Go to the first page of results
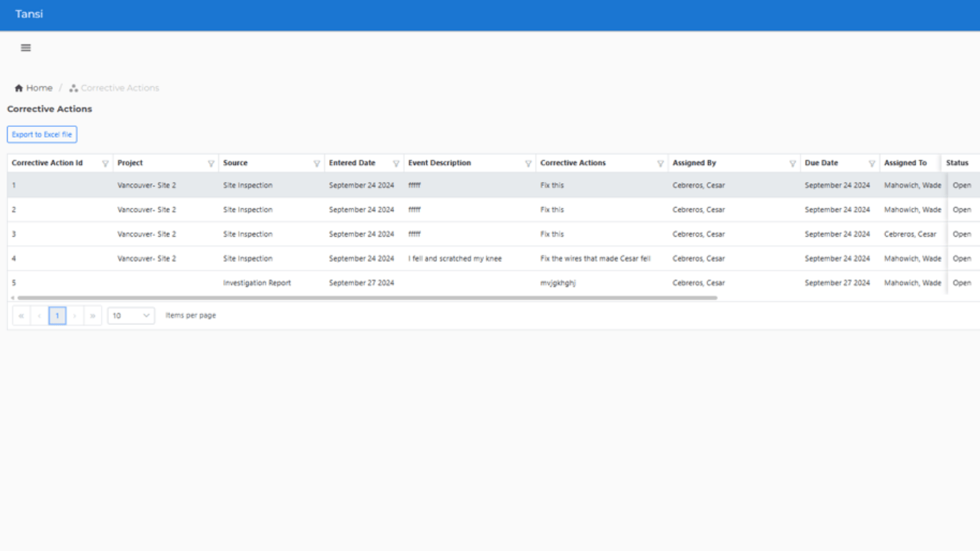The image size is (980, 551). pyautogui.click(x=21, y=315)
